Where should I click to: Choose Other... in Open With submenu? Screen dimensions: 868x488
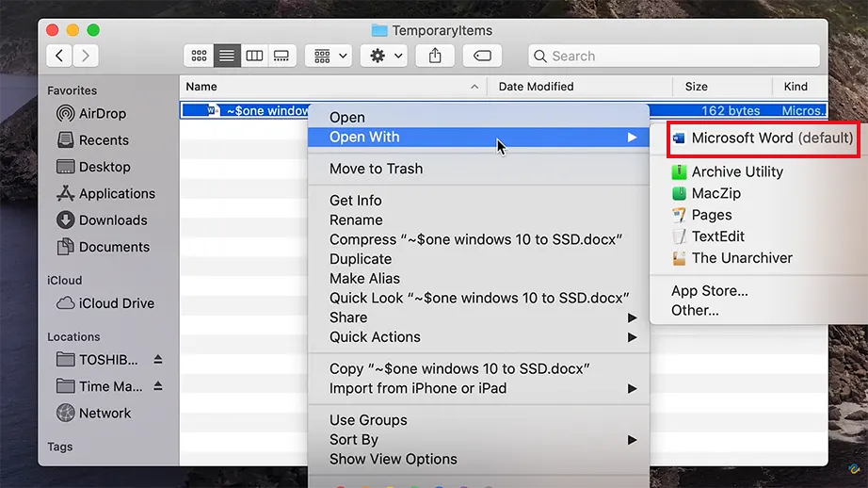[695, 310]
